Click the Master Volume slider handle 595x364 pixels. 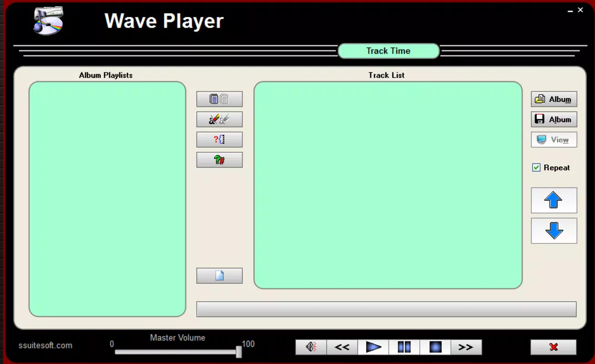pos(239,351)
